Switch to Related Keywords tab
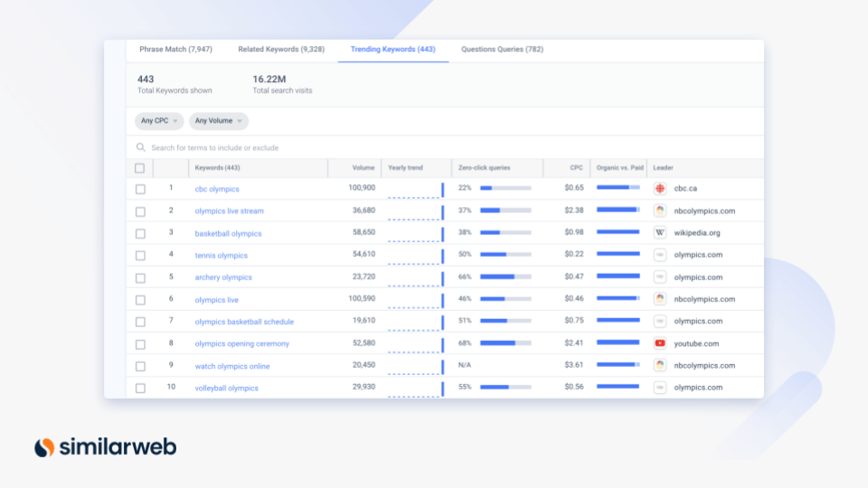 tap(281, 49)
